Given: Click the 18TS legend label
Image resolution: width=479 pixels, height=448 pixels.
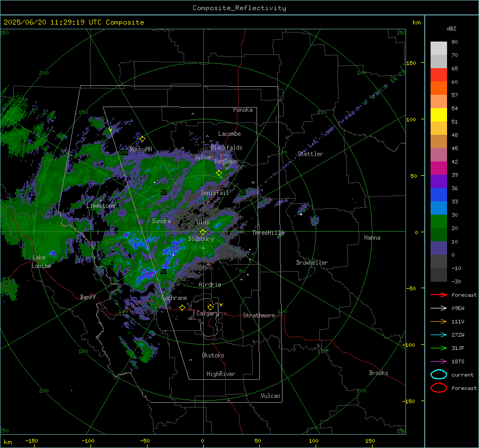Looking at the screenshot, I should (458, 362).
